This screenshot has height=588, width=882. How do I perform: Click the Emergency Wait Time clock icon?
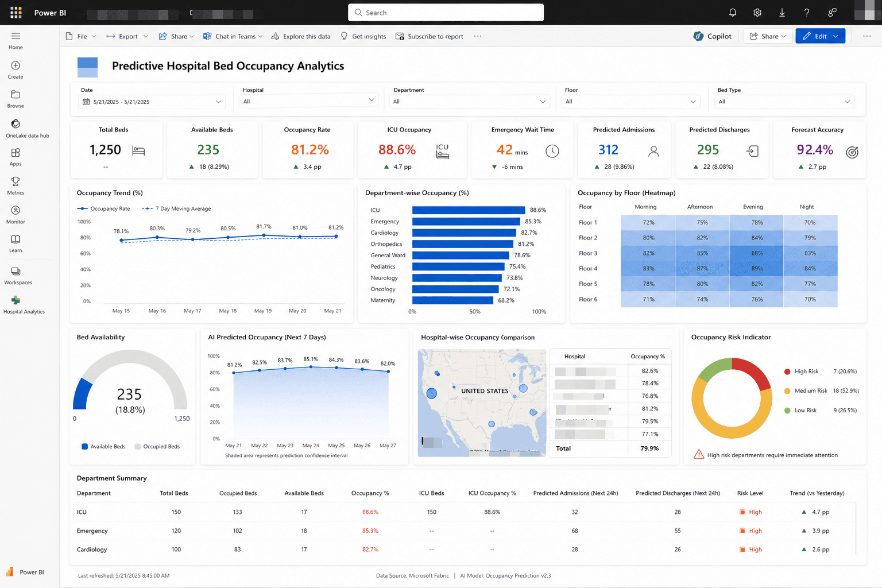click(552, 151)
